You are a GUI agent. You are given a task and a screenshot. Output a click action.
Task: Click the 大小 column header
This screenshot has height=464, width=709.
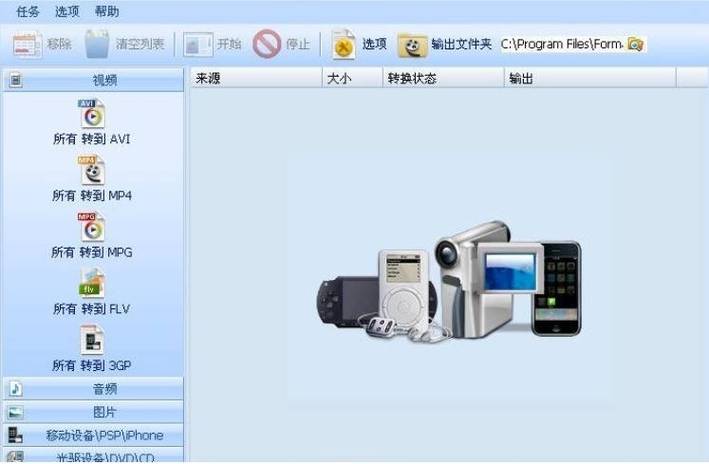[x=352, y=78]
